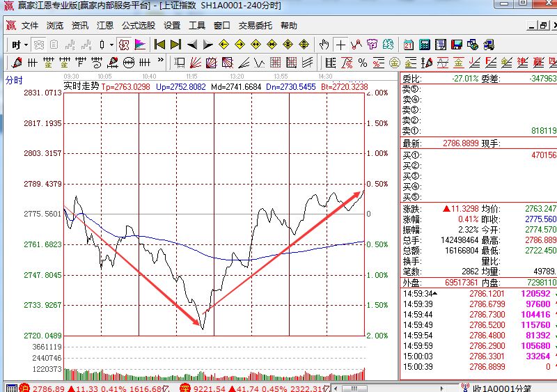Click the yellow left-arrow diamond icon
The width and height of the screenshot is (557, 392).
(223, 45)
